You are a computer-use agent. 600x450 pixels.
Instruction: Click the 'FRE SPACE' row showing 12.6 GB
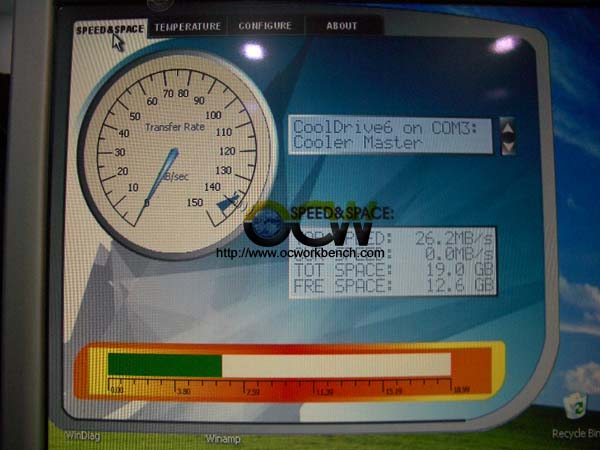point(393,286)
